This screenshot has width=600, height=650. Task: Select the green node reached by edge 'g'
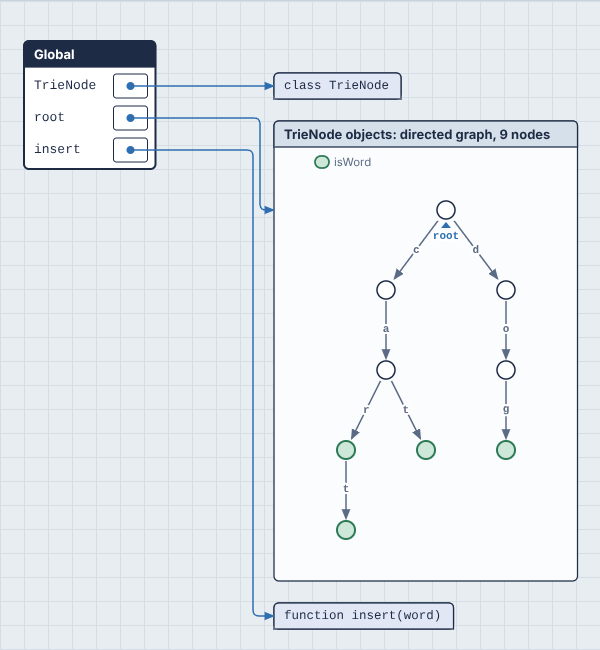pos(506,450)
